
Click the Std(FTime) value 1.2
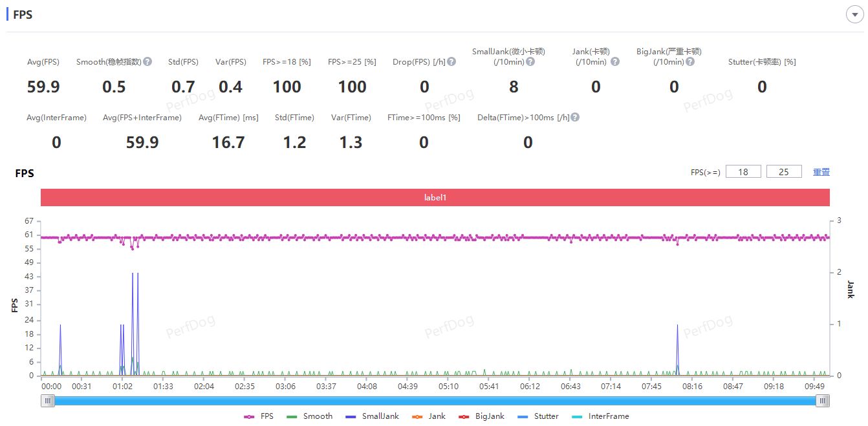pos(294,142)
